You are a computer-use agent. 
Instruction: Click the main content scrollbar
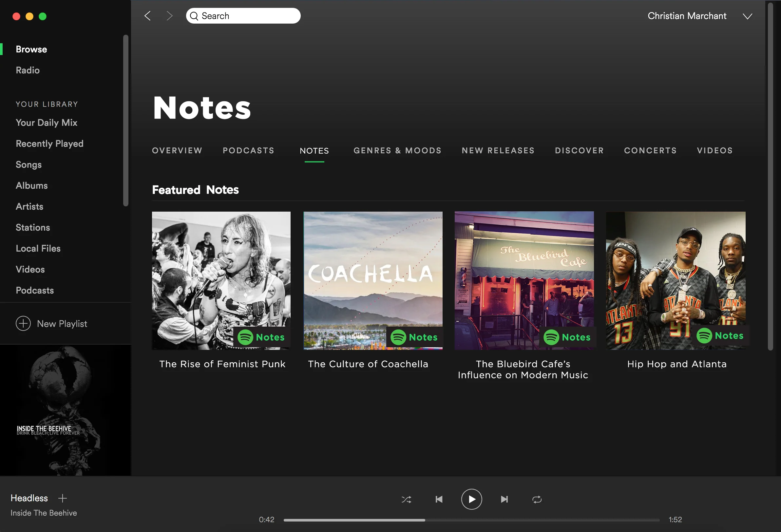tap(771, 177)
